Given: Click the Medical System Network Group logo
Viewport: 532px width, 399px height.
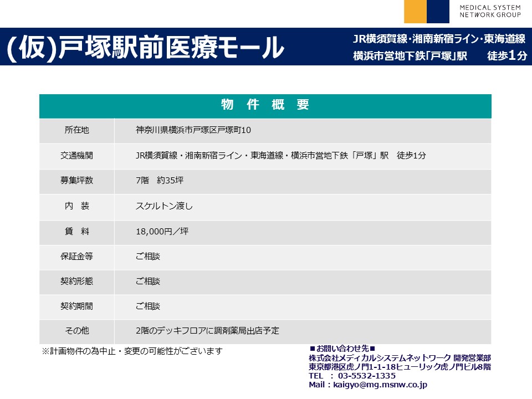Looking at the screenshot, I should pyautogui.click(x=462, y=11).
